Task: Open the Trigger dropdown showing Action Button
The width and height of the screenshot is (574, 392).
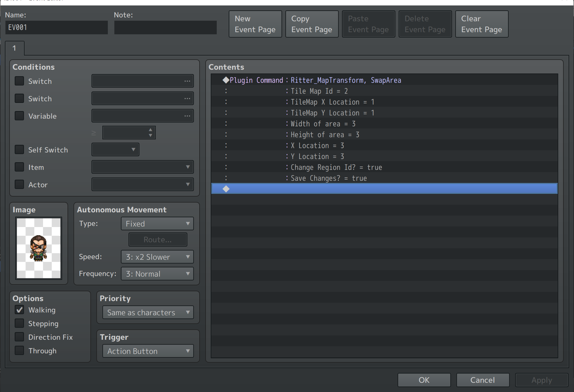Action: [x=148, y=351]
